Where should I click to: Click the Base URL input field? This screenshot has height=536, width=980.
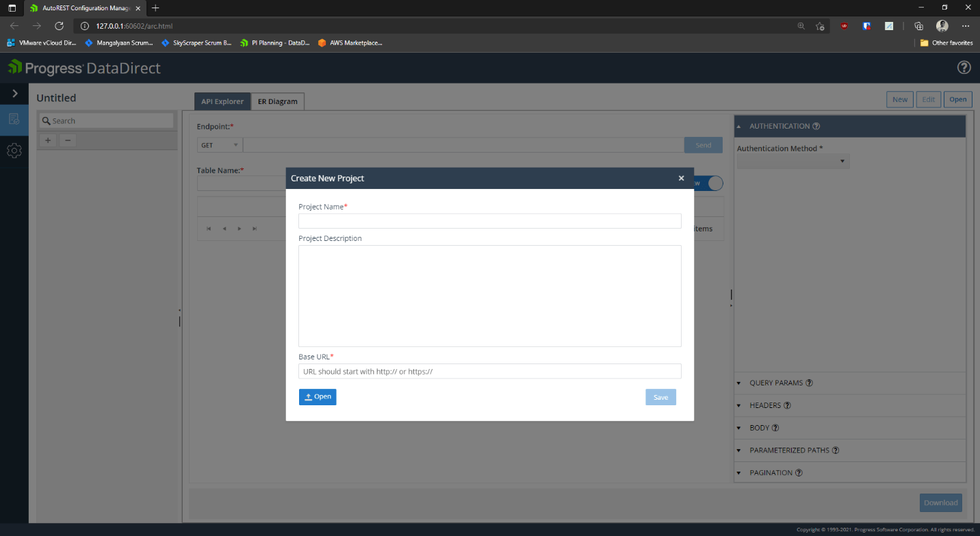[x=489, y=371]
